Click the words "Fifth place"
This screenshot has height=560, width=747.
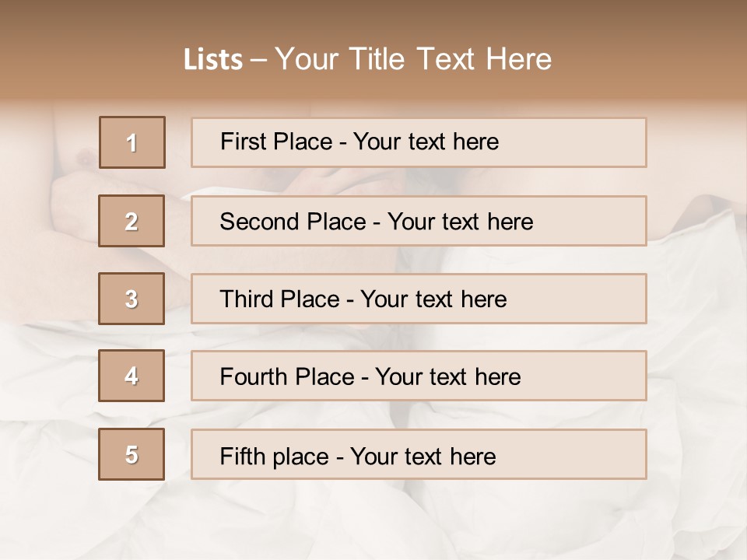[x=275, y=456]
